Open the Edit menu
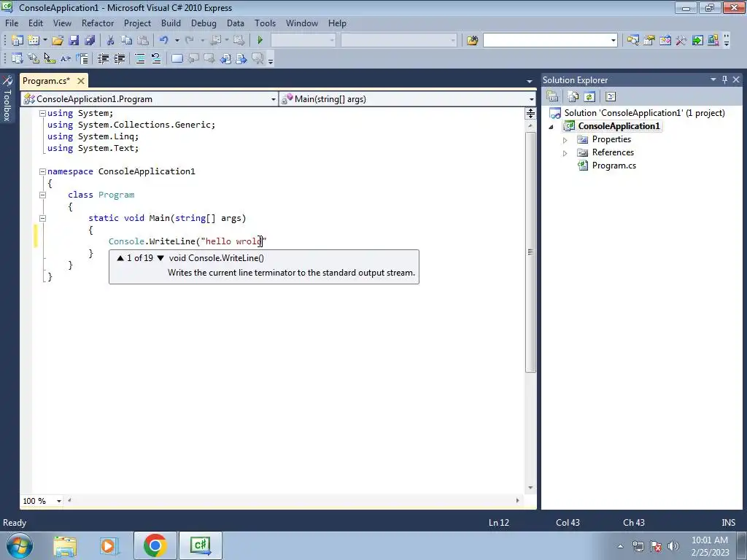Viewport: 747px width, 560px height. 35,23
